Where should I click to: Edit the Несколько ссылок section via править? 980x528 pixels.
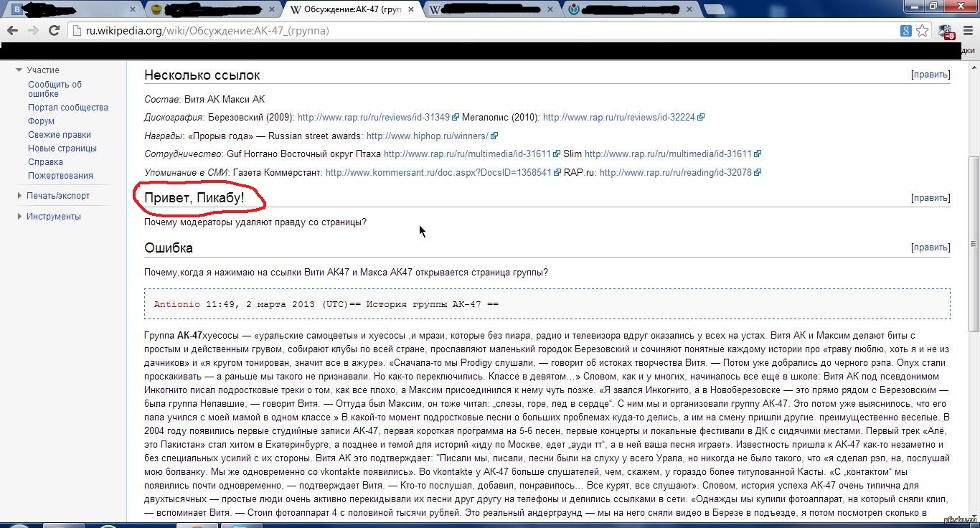(930, 75)
